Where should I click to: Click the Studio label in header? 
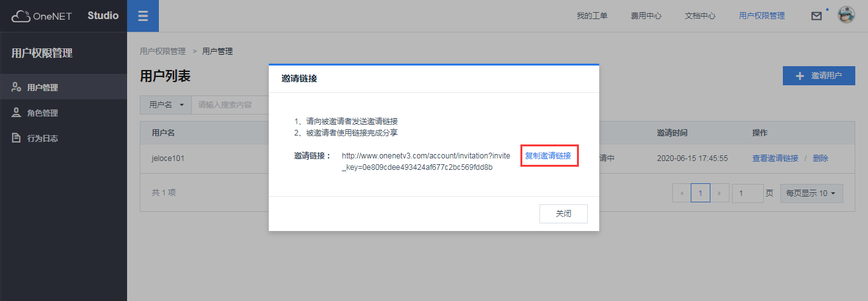tap(103, 15)
